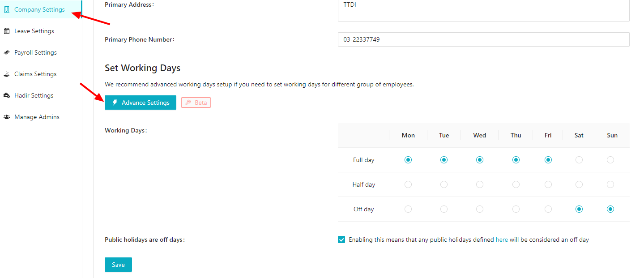Click the wrench icon in Beta badge
This screenshot has width=644, height=278.
click(x=188, y=103)
